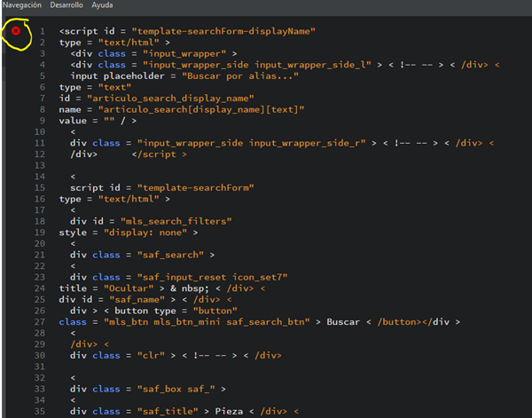Click "text/html" string on line 16
Viewport: 532px width, 418px height.
[129, 199]
